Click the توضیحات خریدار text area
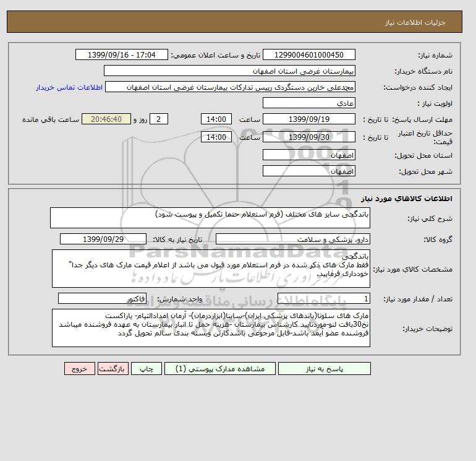 click(211, 328)
